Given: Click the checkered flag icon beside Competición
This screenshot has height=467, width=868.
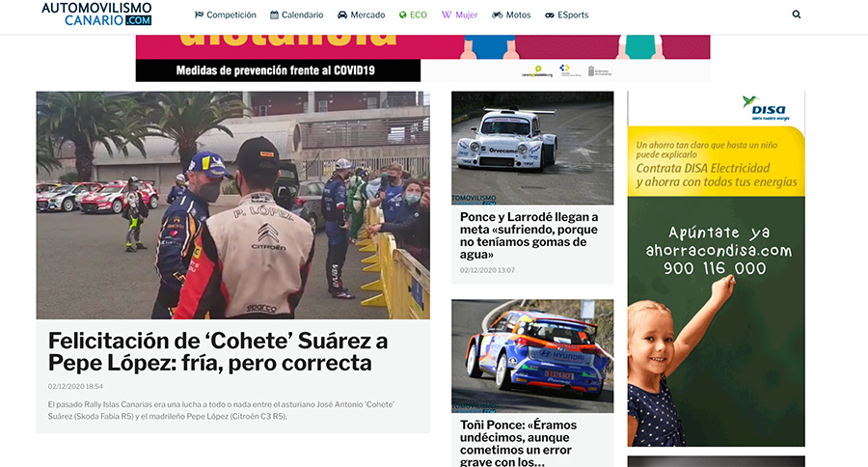Looking at the screenshot, I should coord(199,15).
